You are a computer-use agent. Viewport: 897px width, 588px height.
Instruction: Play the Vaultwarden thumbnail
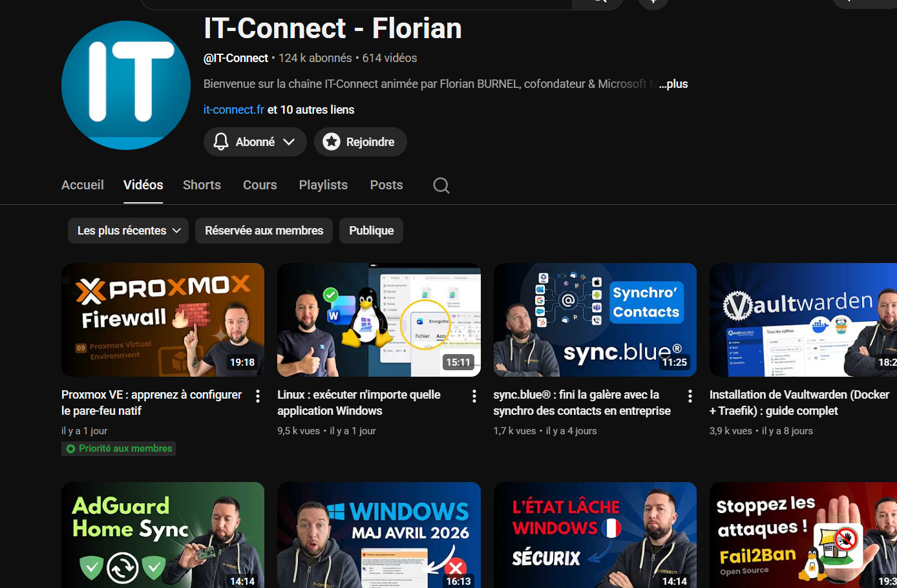[803, 320]
